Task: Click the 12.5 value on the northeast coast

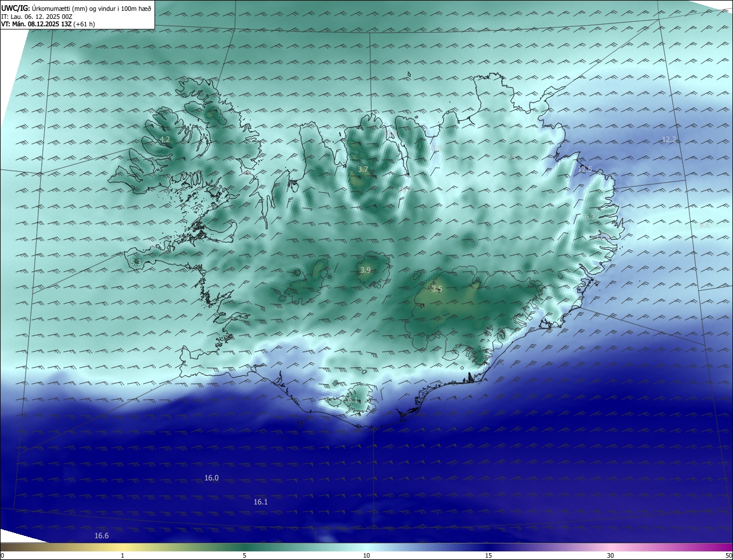Action: coord(585,169)
